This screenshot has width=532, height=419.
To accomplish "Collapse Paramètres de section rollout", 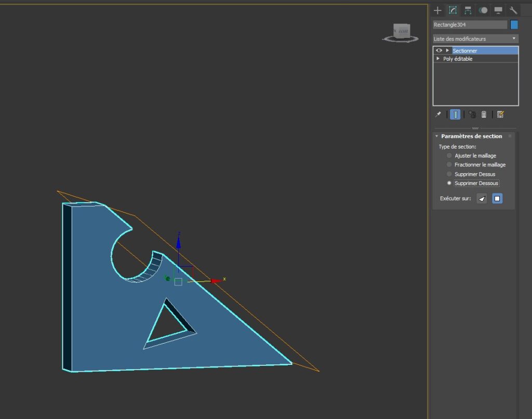I will pyautogui.click(x=437, y=136).
